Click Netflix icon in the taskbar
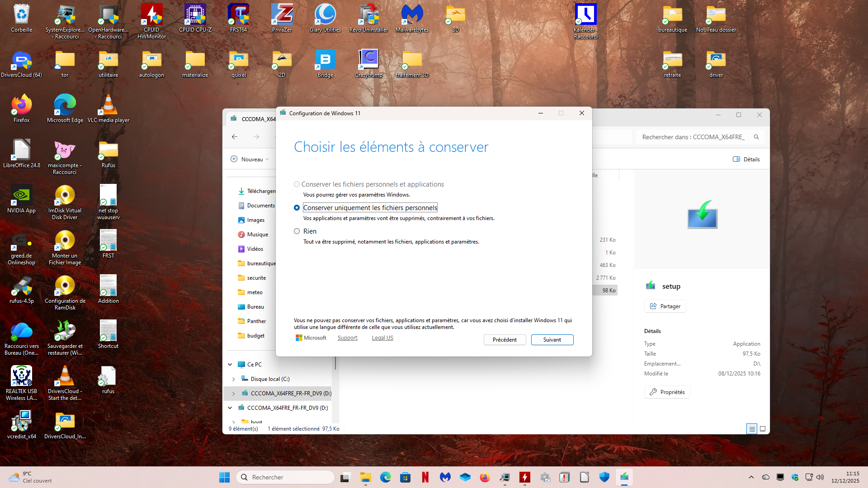 425,477
